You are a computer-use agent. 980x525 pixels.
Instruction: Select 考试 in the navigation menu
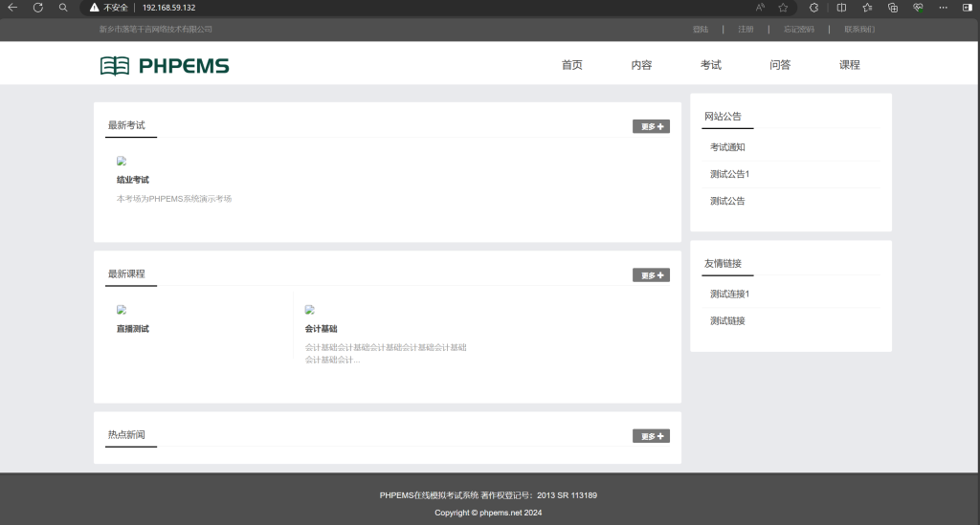tap(710, 65)
